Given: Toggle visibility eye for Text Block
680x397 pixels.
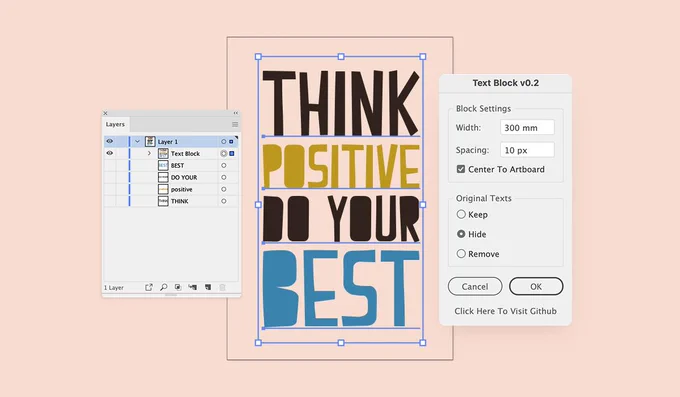Looking at the screenshot, I should pos(110,153).
